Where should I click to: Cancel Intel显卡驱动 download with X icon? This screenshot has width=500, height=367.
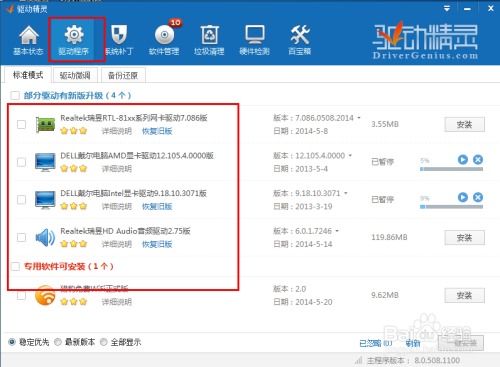[478, 197]
